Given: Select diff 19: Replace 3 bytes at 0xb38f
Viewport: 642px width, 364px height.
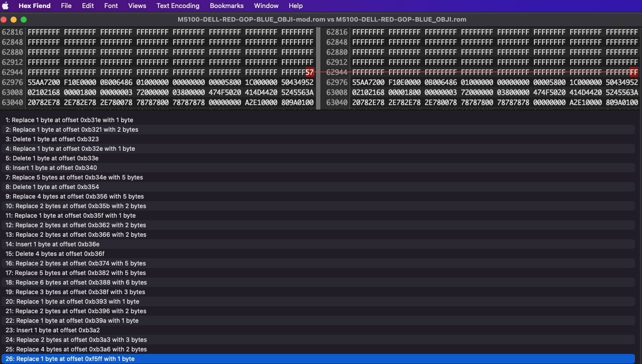Looking at the screenshot, I should tap(318, 292).
